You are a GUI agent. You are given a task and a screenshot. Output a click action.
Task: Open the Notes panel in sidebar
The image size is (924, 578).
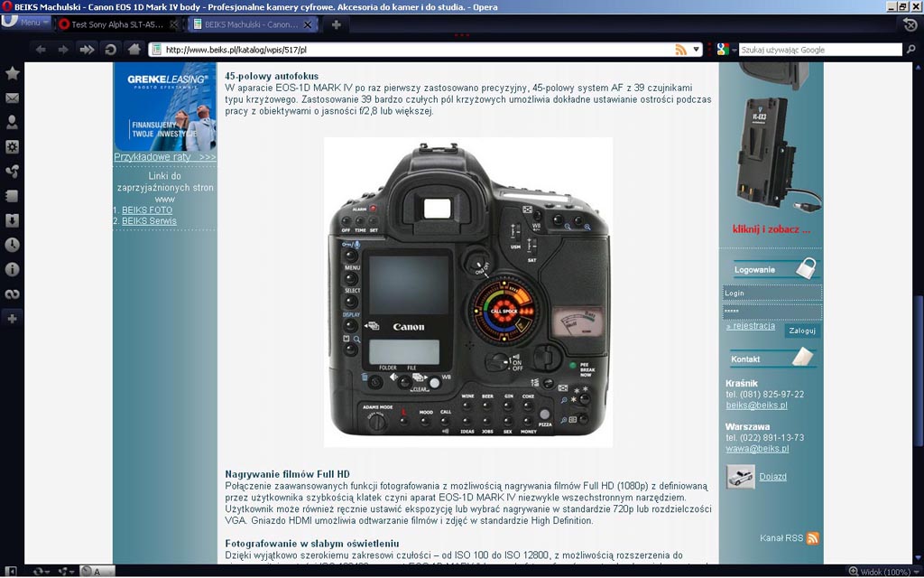(12, 196)
